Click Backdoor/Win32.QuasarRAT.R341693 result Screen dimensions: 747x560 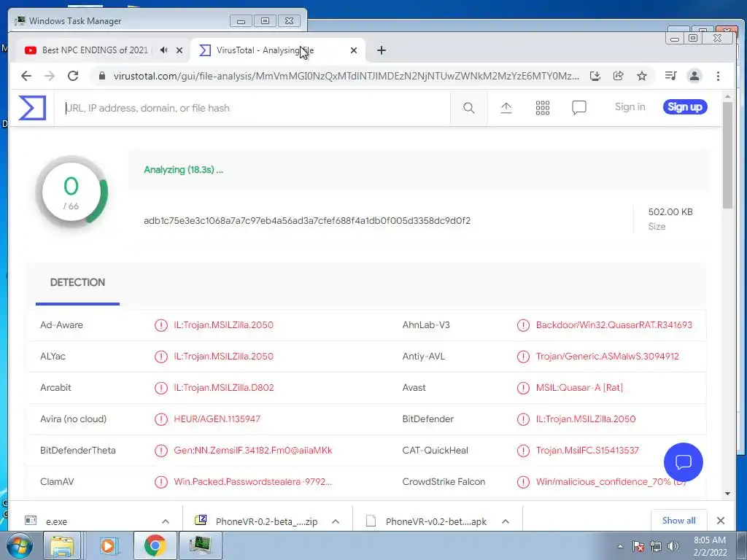[614, 325]
